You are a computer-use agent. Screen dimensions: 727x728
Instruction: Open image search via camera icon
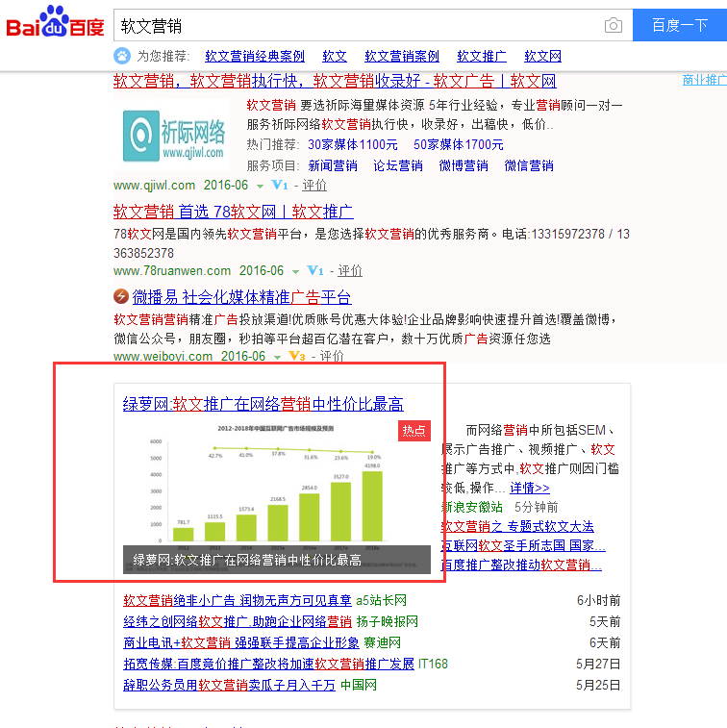click(x=613, y=25)
